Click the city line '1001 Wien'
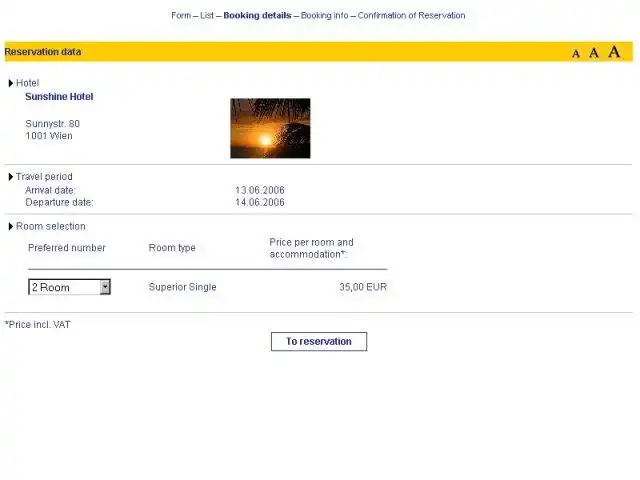The image size is (640, 480). tap(49, 136)
